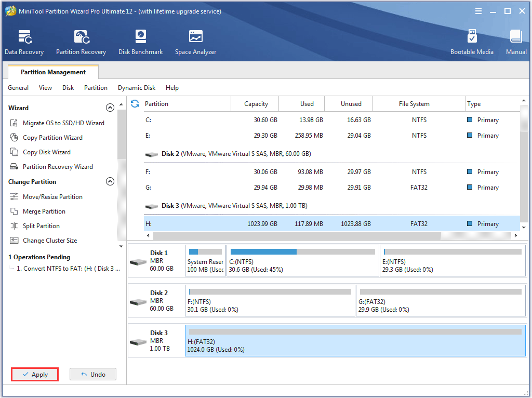532x398 pixels.
Task: Select the Partition Management tab
Action: pos(52,72)
